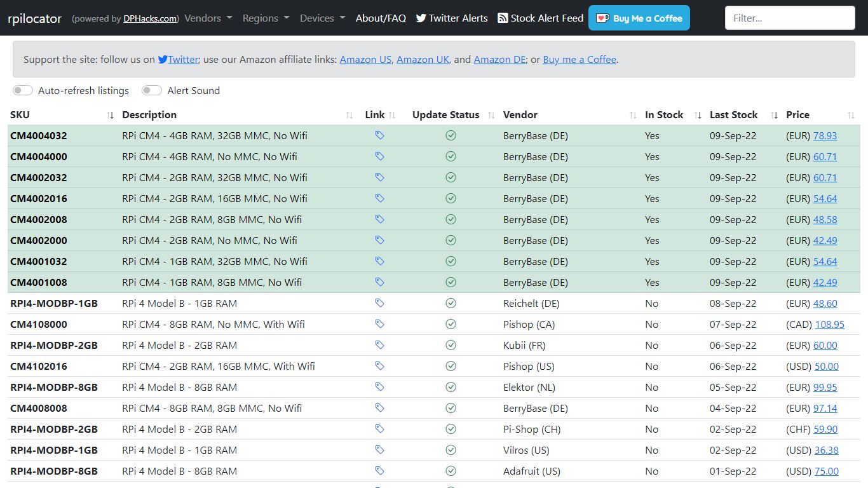
Task: Sort the table by SKU column arrows
Action: 111,115
